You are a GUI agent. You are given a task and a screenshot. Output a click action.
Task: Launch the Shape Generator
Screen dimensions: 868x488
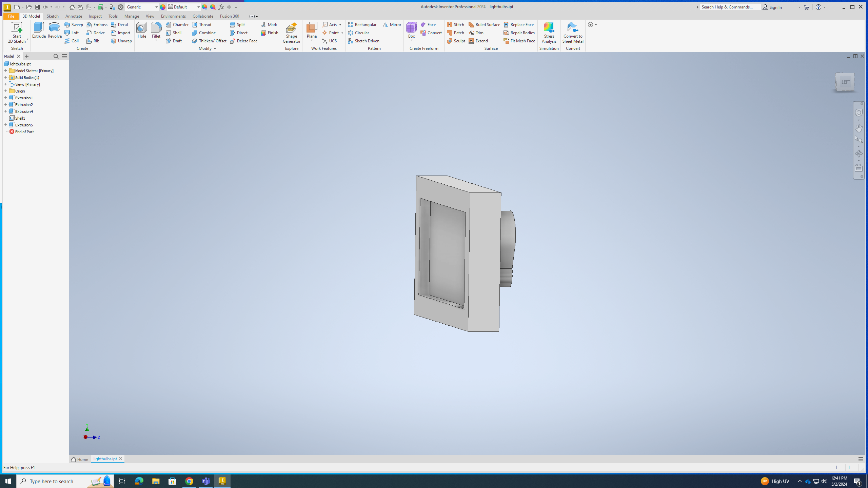(x=292, y=33)
